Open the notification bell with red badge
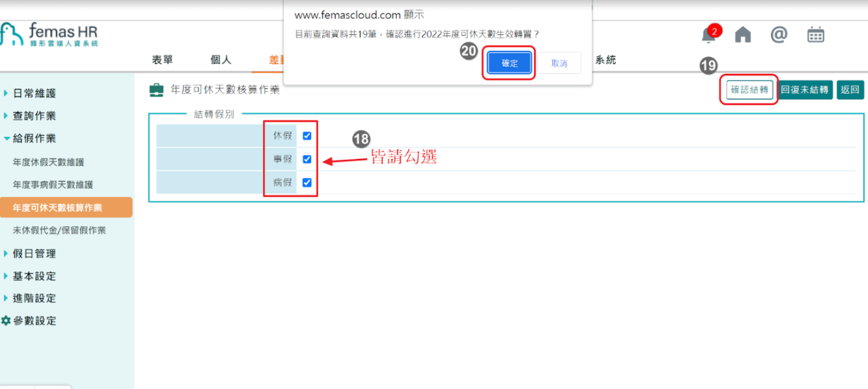This screenshot has width=868, height=389. (709, 35)
